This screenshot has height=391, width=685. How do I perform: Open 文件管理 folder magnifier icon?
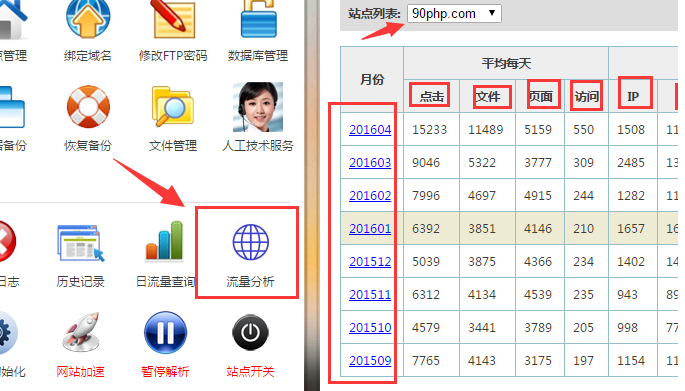(x=173, y=107)
